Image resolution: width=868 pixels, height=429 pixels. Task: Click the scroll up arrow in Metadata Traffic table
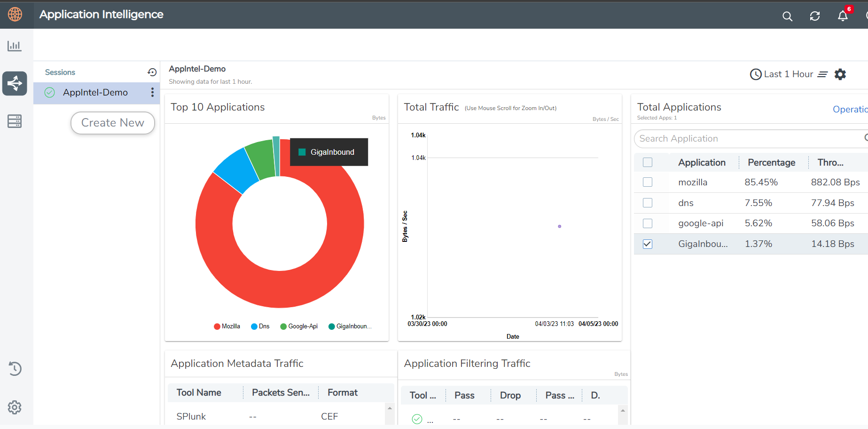[390, 408]
